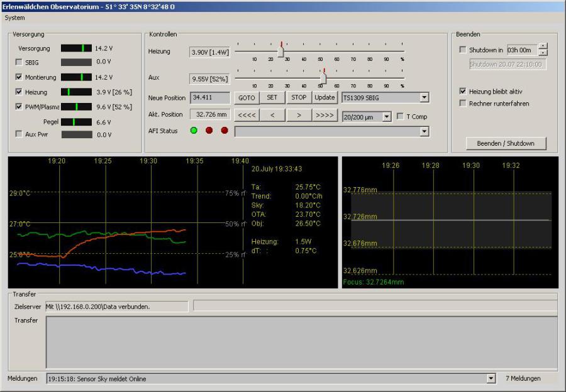
Task: Click the Neue Position input field
Action: pos(210,97)
